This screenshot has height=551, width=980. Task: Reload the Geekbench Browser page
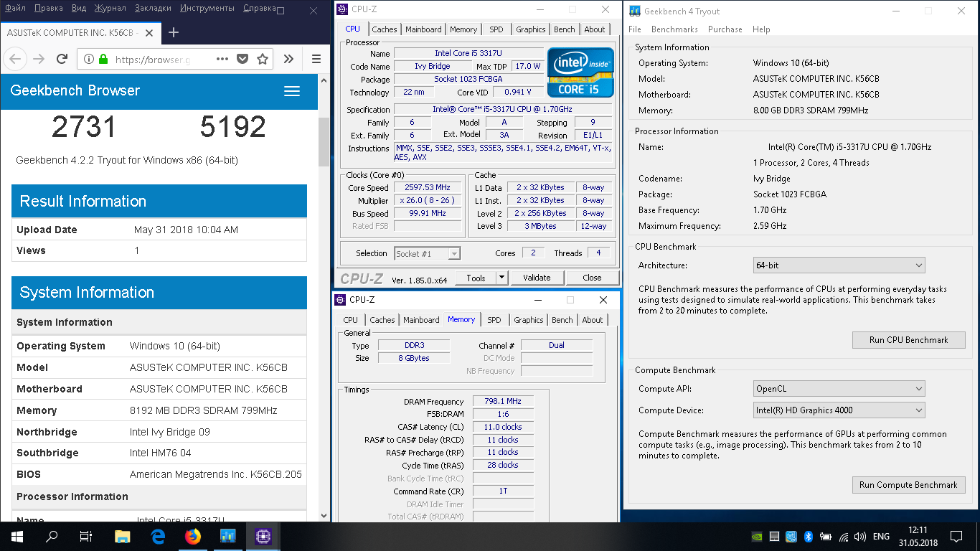pyautogui.click(x=62, y=59)
